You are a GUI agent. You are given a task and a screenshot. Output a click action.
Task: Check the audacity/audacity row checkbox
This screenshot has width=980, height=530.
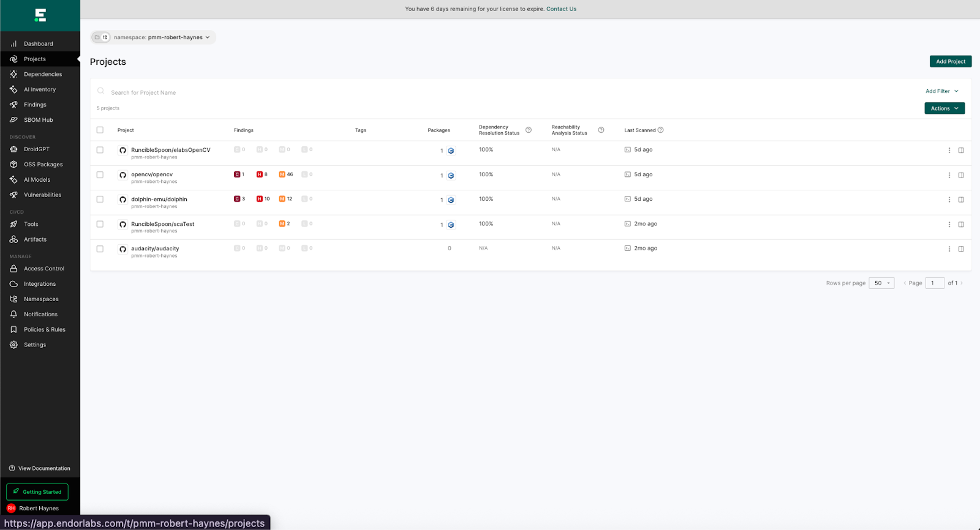[100, 248]
